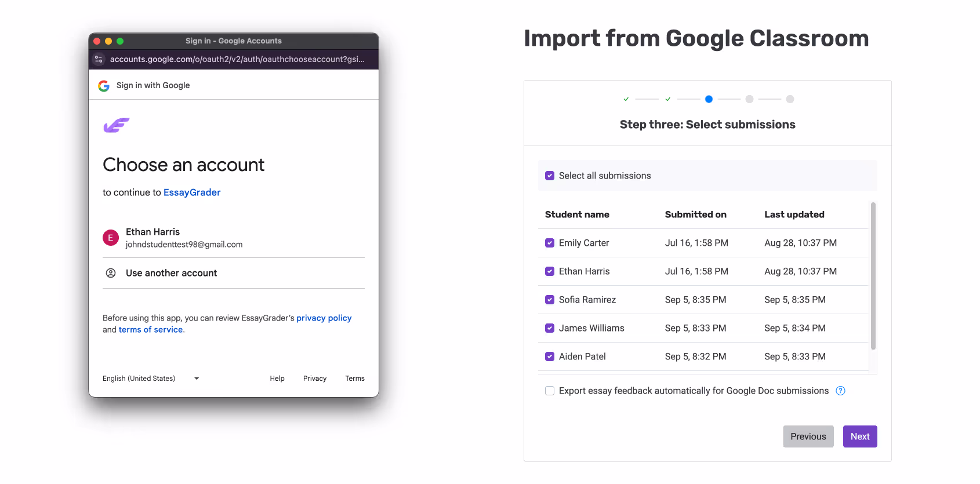This screenshot has height=484, width=980.
Task: Uncheck Emily Carter's submission checkbox
Action: click(x=550, y=243)
